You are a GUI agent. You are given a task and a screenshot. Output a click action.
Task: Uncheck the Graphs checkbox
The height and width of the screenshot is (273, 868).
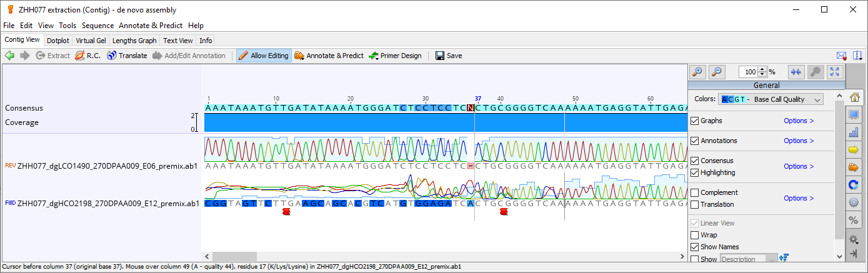694,121
